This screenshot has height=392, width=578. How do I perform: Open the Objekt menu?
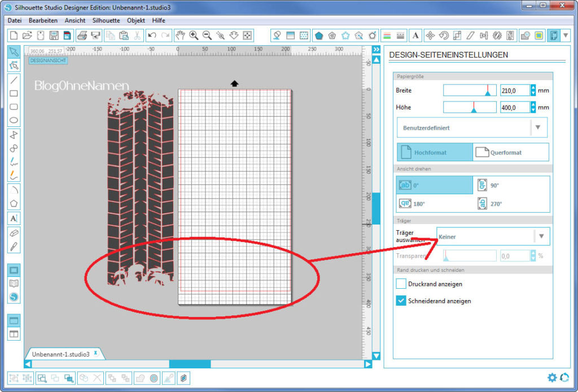[x=136, y=20]
